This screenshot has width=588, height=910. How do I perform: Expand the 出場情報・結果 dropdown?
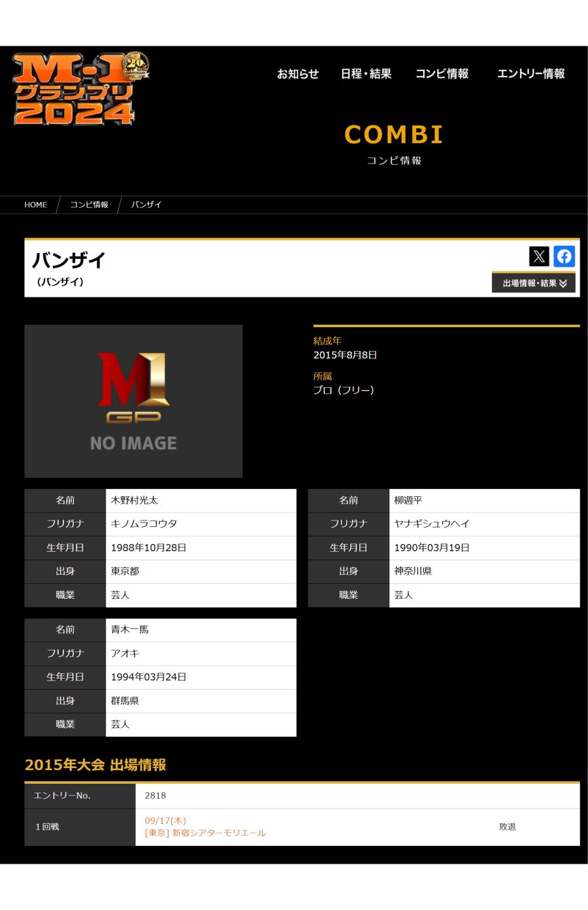(x=529, y=283)
